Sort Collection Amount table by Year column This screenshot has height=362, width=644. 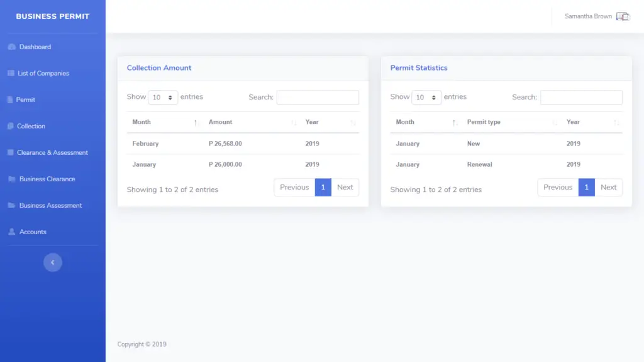(x=330, y=122)
